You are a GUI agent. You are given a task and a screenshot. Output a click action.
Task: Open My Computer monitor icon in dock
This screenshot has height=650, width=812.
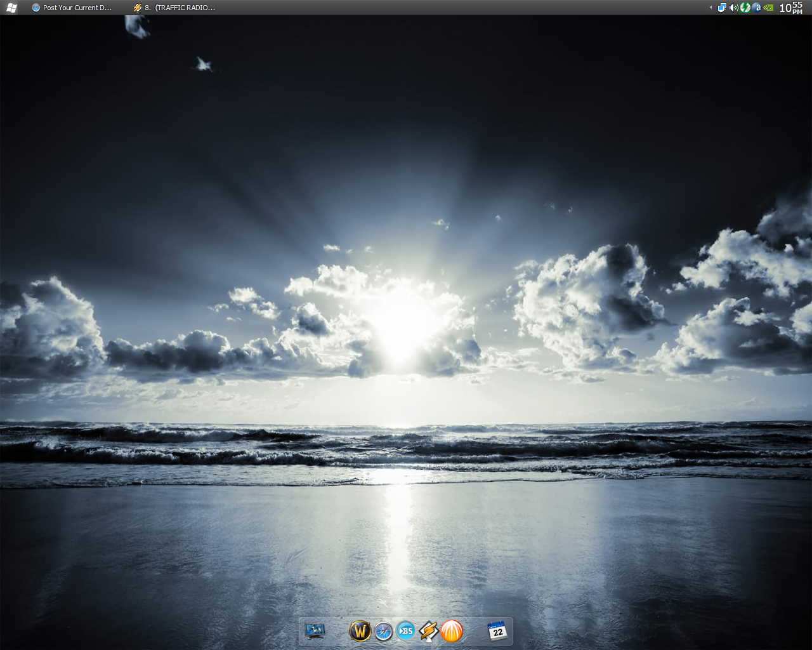click(x=315, y=631)
